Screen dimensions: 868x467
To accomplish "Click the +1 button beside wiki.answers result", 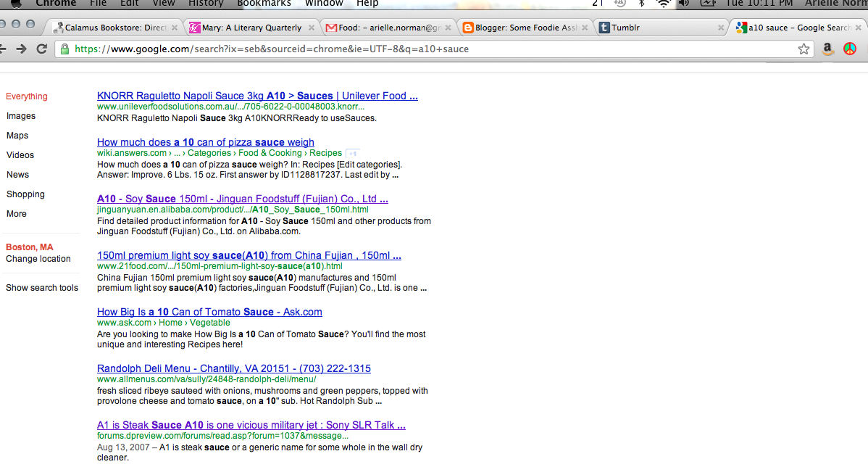I will (x=352, y=154).
